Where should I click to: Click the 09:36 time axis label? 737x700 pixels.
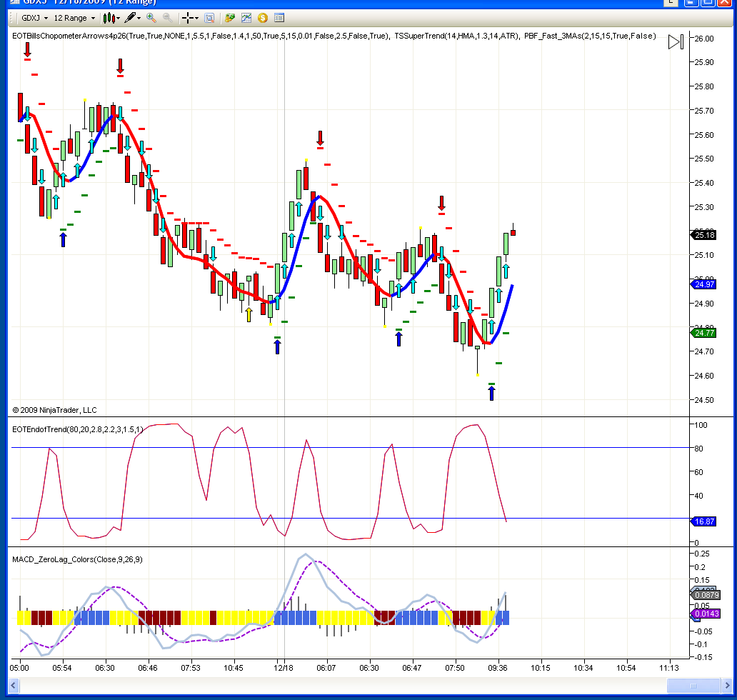coord(497,668)
